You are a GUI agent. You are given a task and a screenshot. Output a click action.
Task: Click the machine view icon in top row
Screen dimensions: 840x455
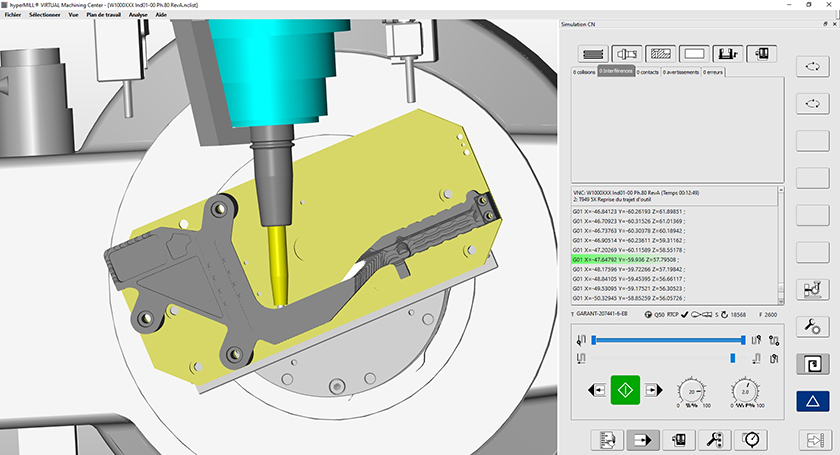(x=762, y=53)
